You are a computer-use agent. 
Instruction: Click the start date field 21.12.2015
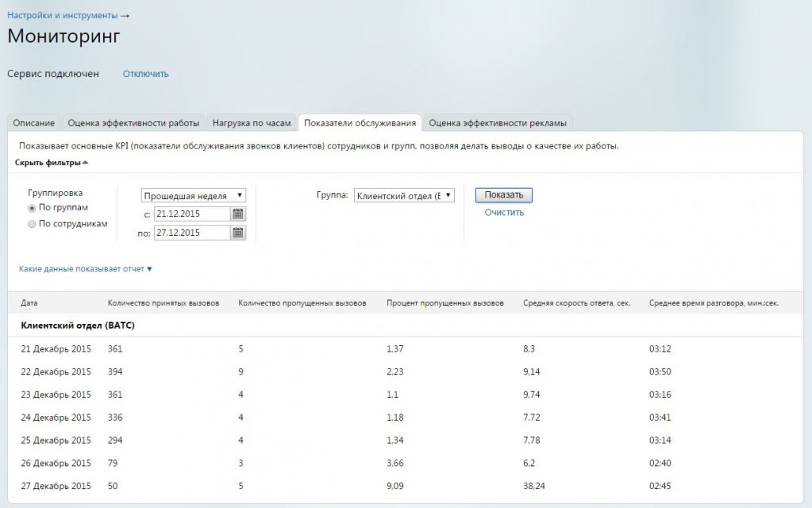point(192,214)
